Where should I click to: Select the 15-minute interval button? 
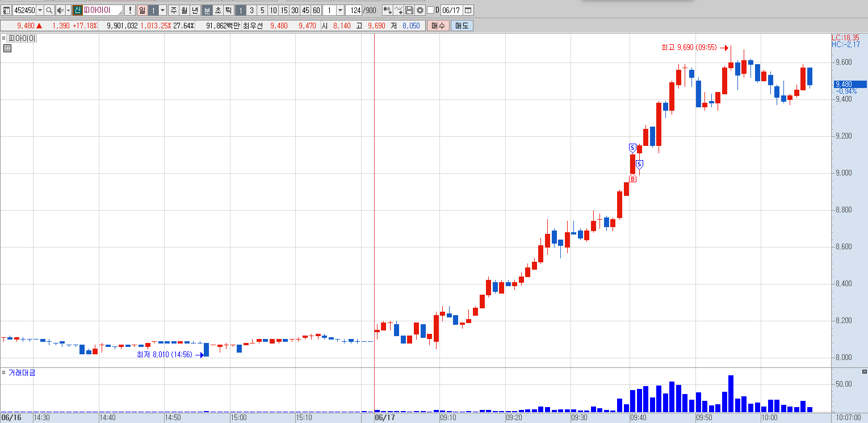pos(284,10)
